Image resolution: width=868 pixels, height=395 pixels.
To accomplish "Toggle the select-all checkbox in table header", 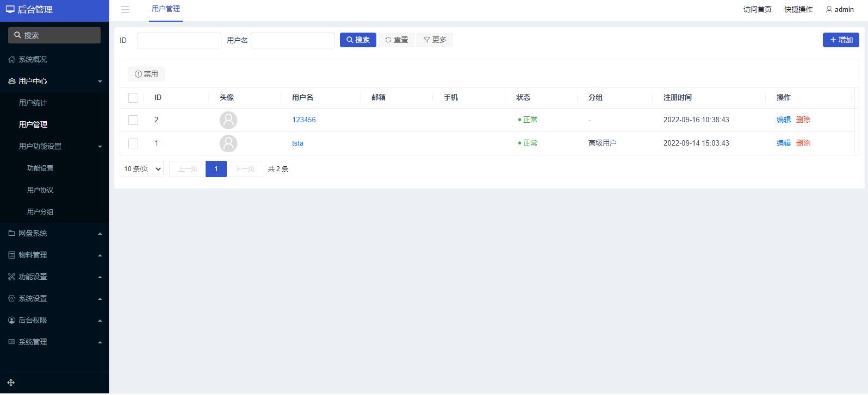I will point(133,98).
